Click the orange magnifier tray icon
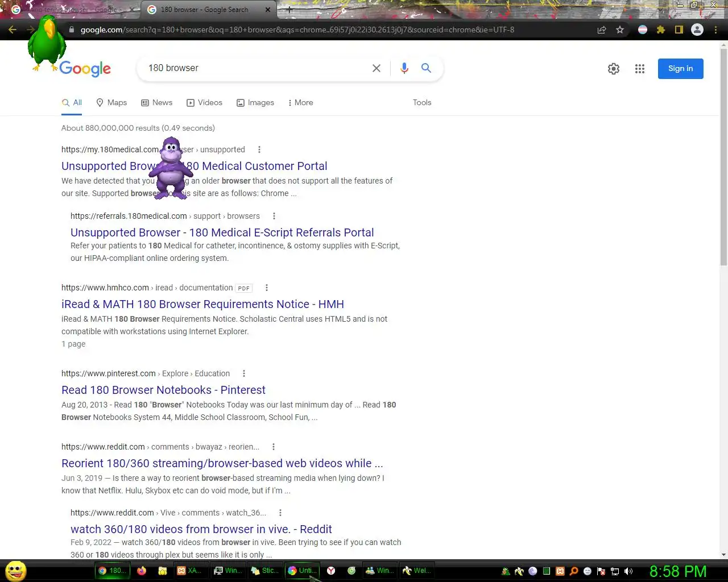The width and height of the screenshot is (728, 582). coord(574,571)
